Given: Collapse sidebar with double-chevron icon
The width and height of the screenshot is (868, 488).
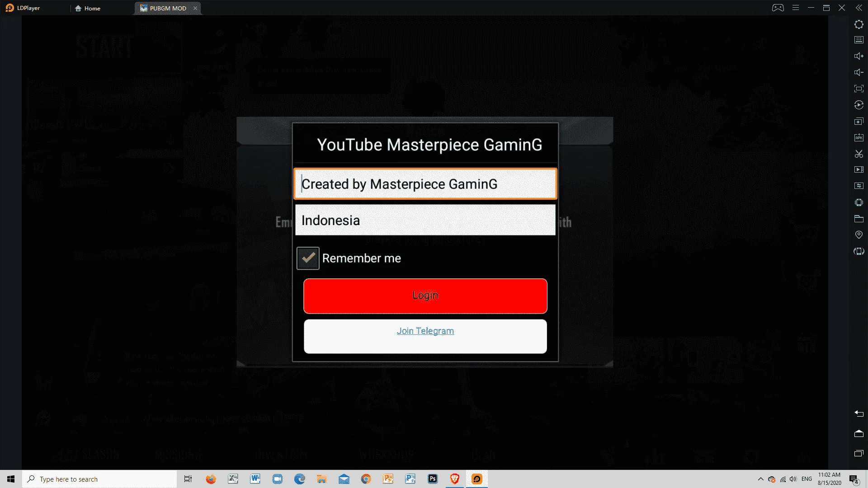Looking at the screenshot, I should (859, 8).
